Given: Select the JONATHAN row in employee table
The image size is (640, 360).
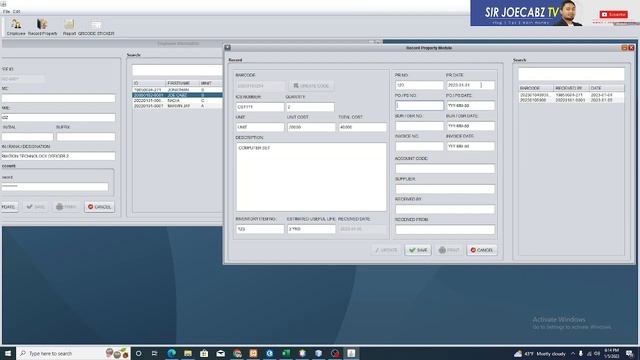Looking at the screenshot, I should coord(177,90).
